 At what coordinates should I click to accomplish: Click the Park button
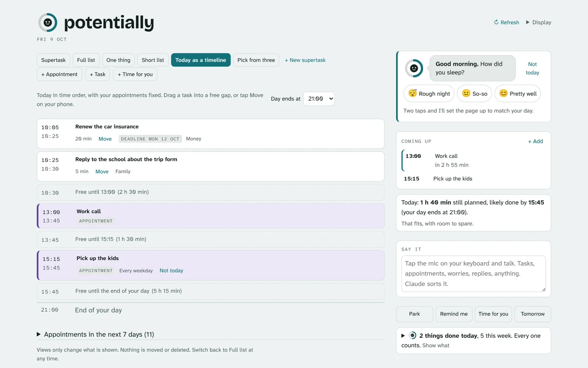tap(415, 314)
